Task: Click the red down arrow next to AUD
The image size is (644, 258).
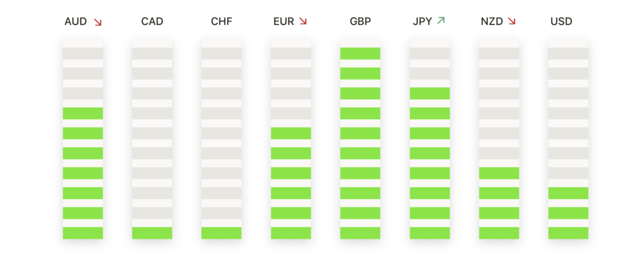Action: point(97,22)
